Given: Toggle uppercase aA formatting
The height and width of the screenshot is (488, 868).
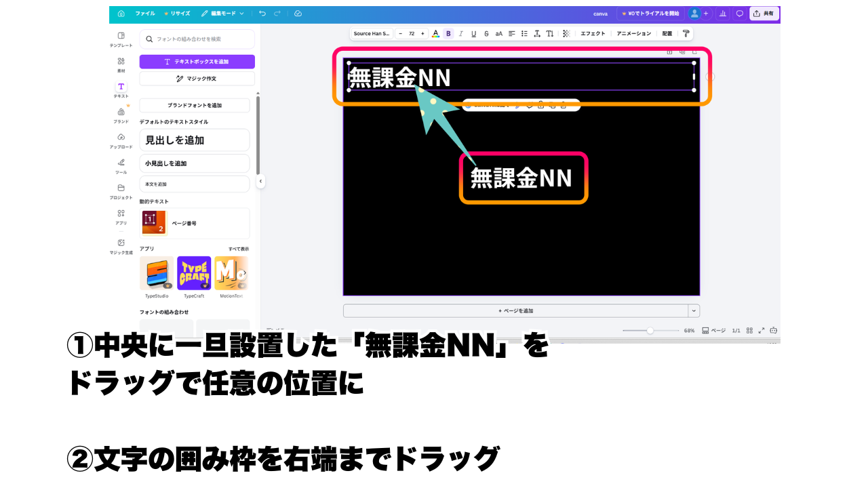Looking at the screenshot, I should 499,33.
